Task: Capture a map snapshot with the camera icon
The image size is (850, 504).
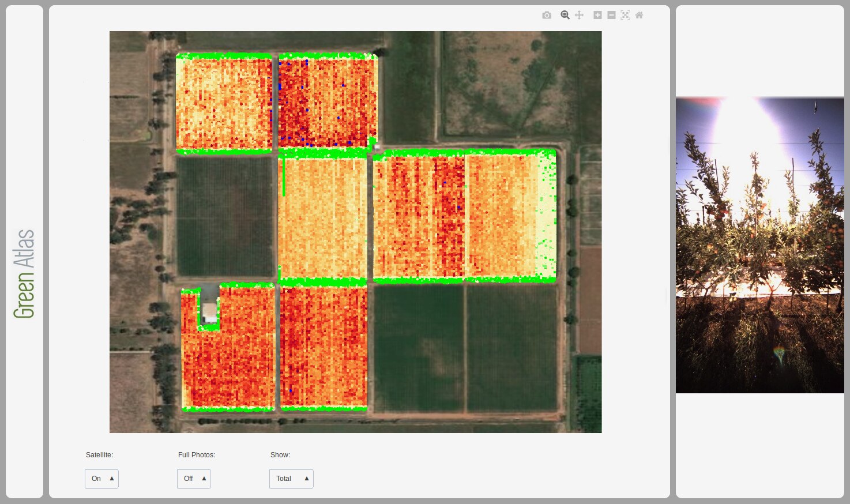Action: tap(547, 15)
